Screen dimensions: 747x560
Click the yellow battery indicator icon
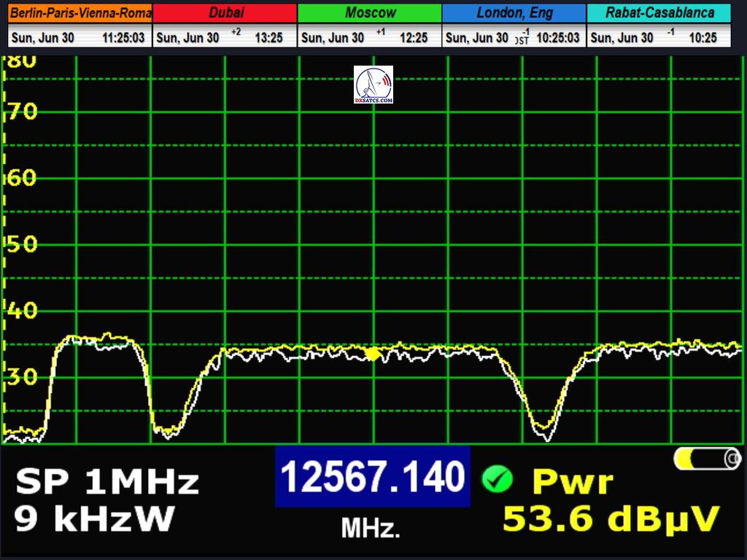tap(707, 459)
